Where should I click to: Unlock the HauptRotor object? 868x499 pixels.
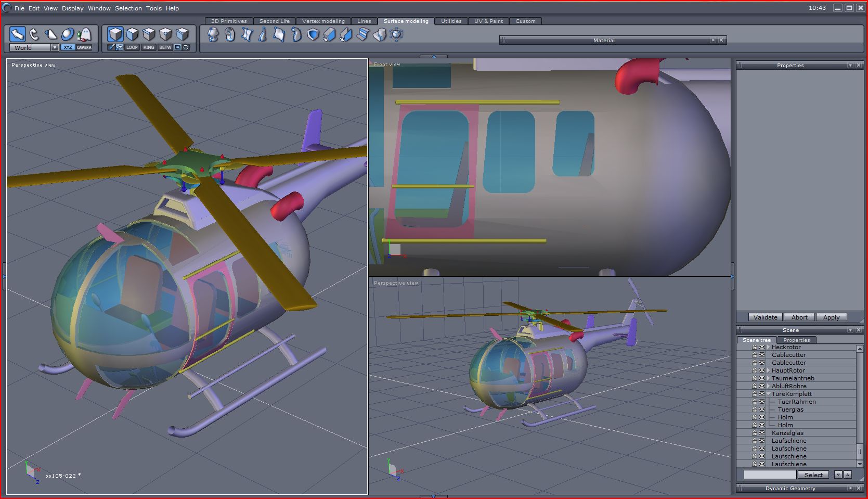755,370
